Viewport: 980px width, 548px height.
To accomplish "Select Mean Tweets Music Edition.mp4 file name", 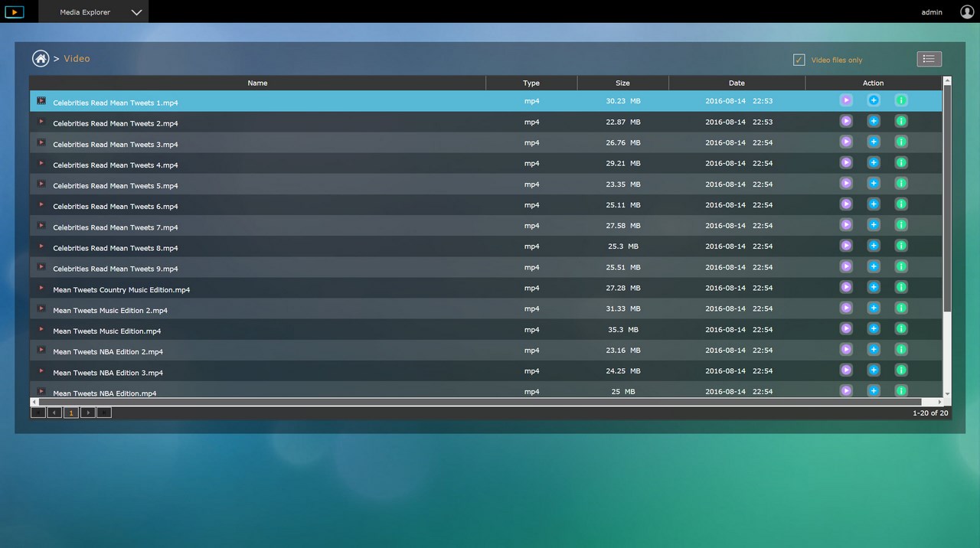I will pyautogui.click(x=106, y=331).
